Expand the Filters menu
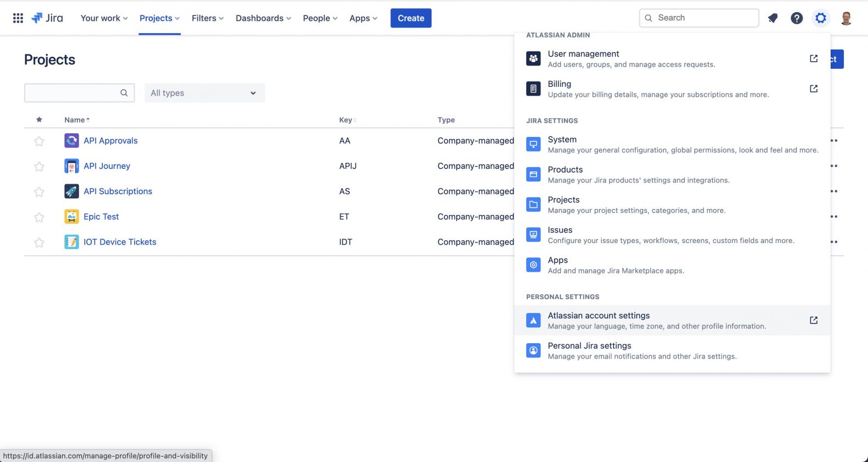 (x=207, y=18)
